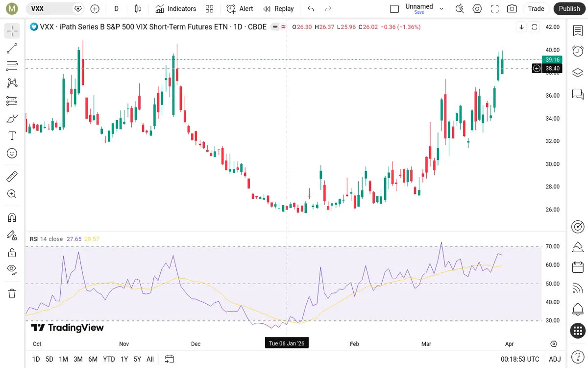Select the 6M date range
The width and height of the screenshot is (588, 368).
point(93,359)
